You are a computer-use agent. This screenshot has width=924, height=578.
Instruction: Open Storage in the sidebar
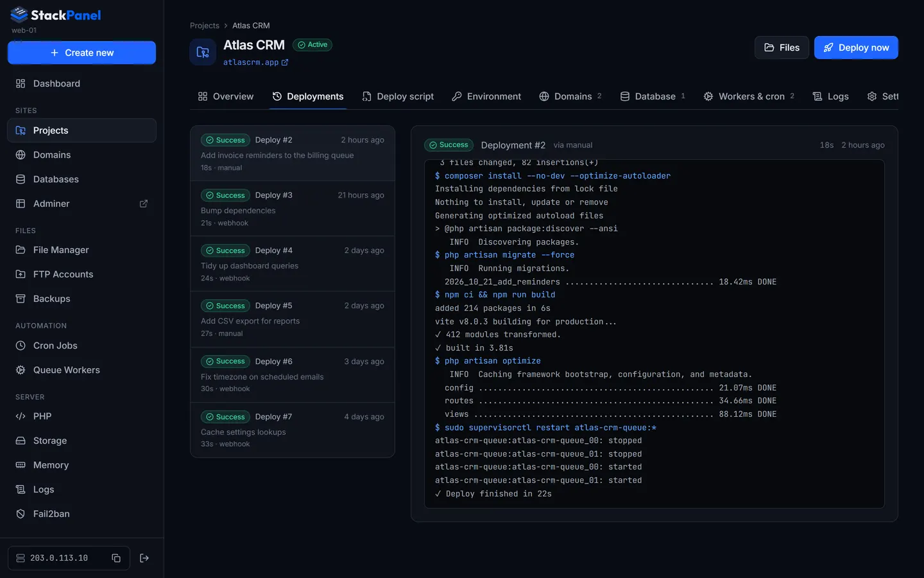tap(81, 441)
